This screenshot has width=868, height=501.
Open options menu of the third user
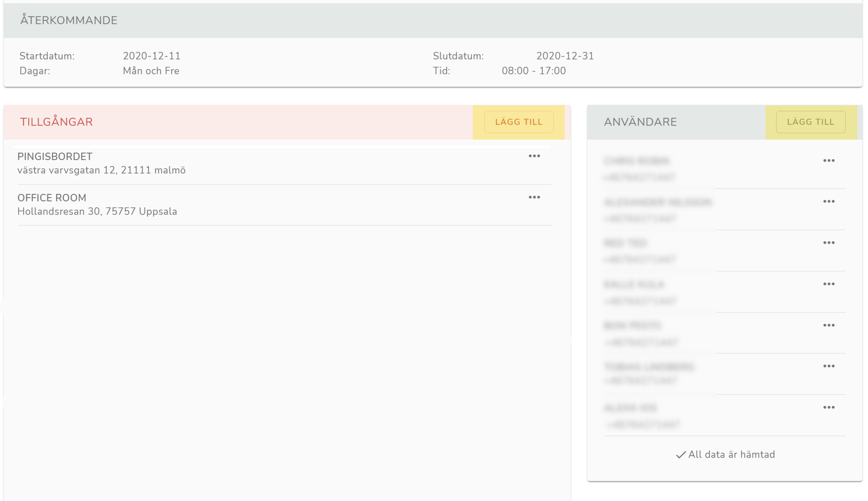828,243
